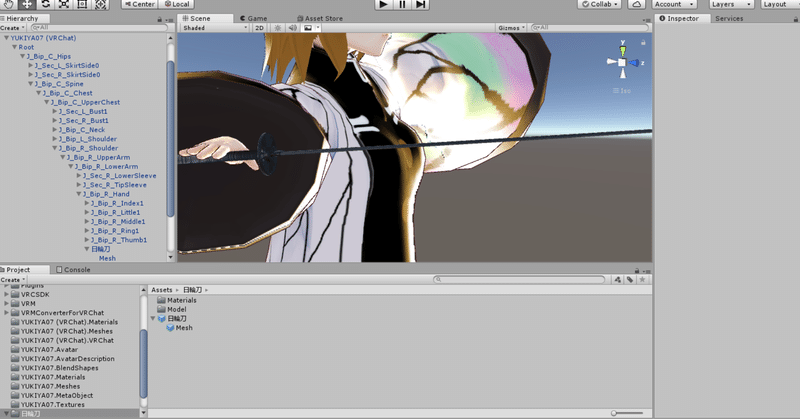Select J_Sec_R_TipSleeve in Hierarchy
Viewport: 800px width, 419px height.
tap(115, 185)
